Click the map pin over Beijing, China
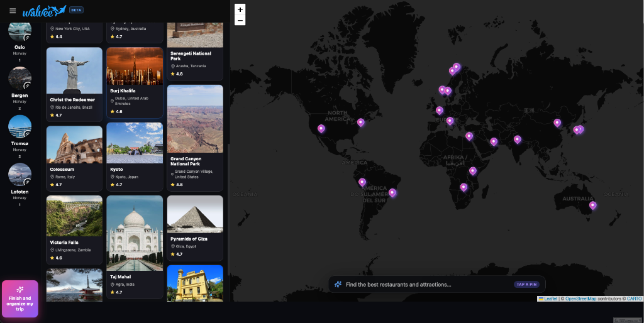The image size is (644, 323). pos(557,123)
